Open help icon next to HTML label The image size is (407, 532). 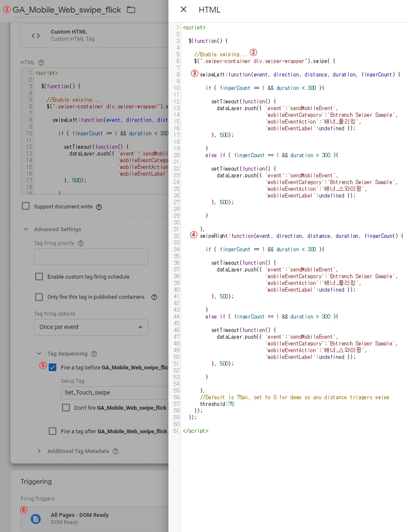41,63
